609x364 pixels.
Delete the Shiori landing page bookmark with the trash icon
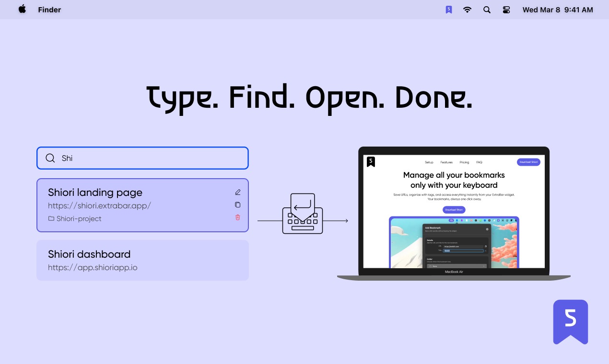237,217
